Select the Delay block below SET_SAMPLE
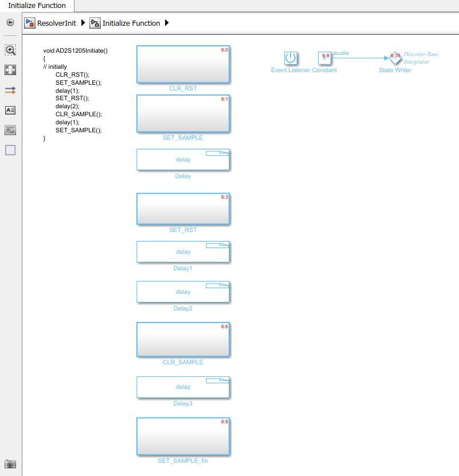The height and width of the screenshot is (476, 459). 183,160
